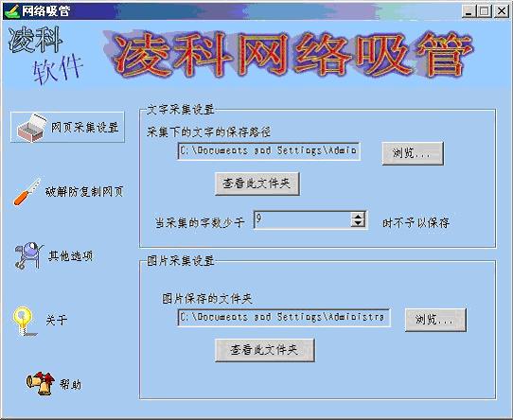Click the character count number field

click(x=303, y=219)
